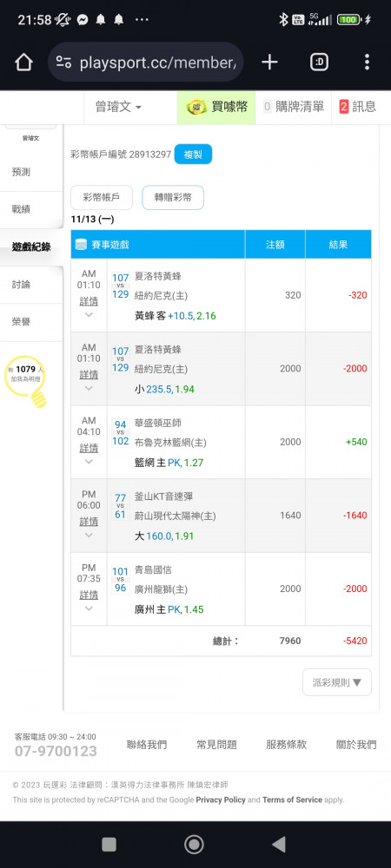Click the 轉贈彩幣 button

173,198
